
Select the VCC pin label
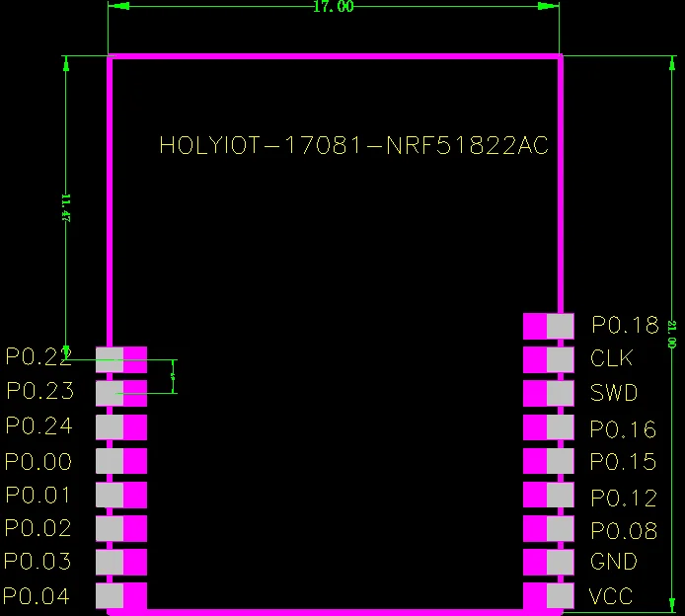(x=610, y=597)
